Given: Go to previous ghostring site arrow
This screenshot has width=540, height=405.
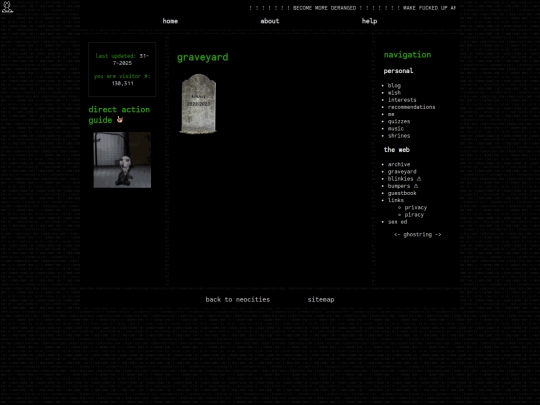Looking at the screenshot, I should coord(397,235).
